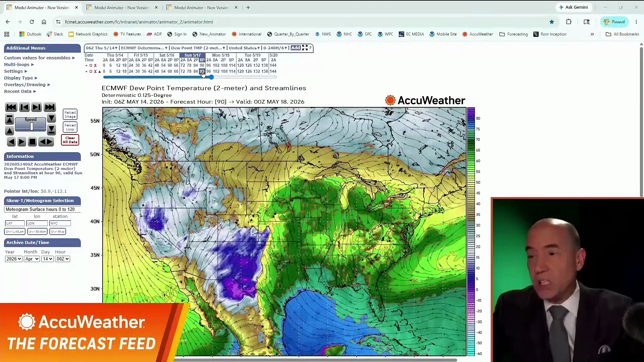Open the archive Day dropdown
This screenshot has height=362, width=644.
click(47, 259)
